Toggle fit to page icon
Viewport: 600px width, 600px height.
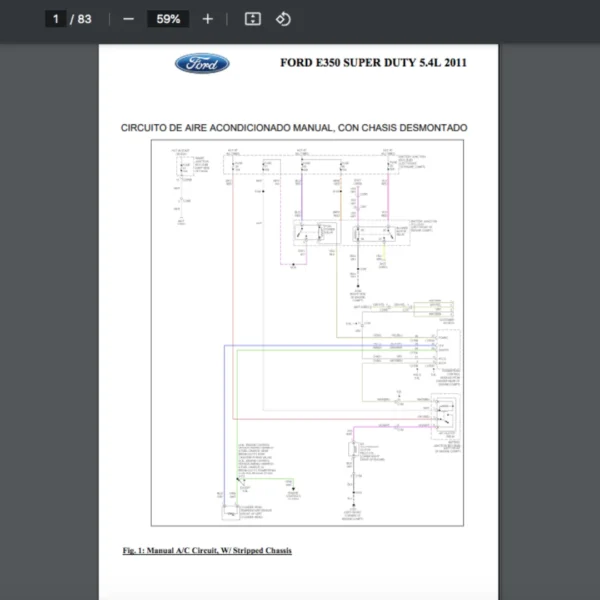(x=253, y=19)
